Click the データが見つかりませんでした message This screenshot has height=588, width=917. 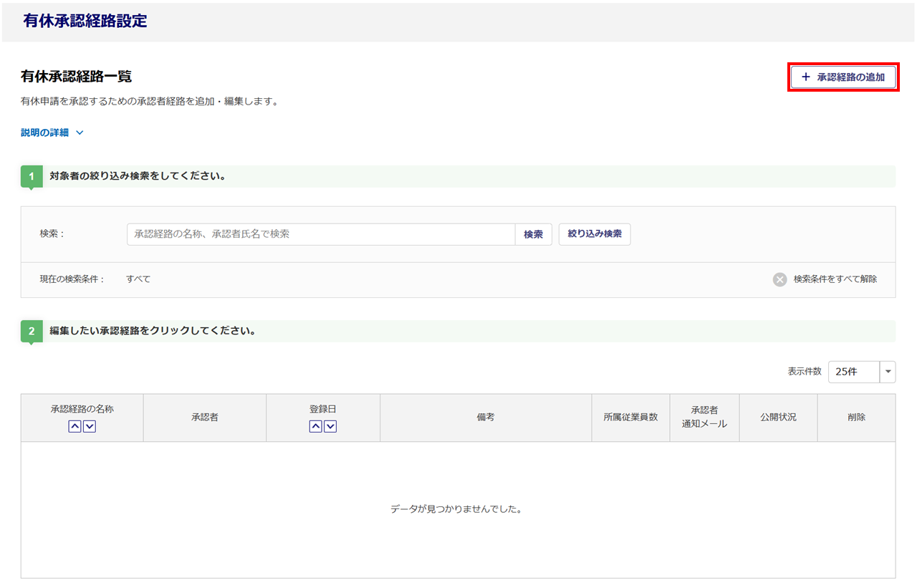457,509
